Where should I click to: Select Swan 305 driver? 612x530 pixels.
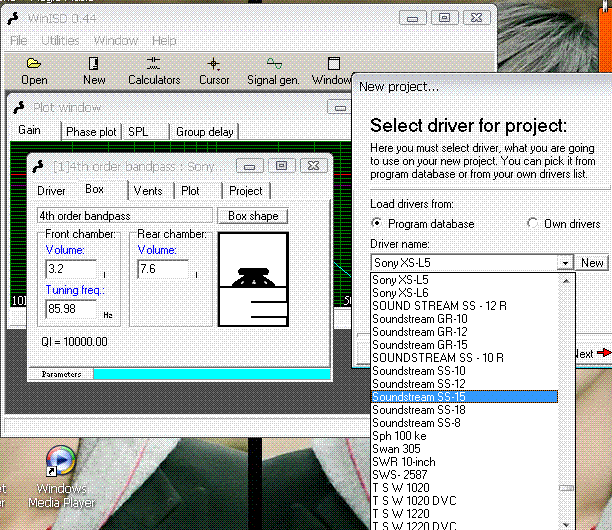tap(464, 449)
